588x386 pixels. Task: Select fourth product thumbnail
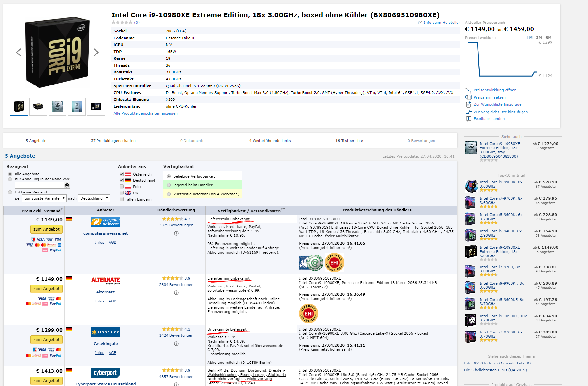pos(77,106)
